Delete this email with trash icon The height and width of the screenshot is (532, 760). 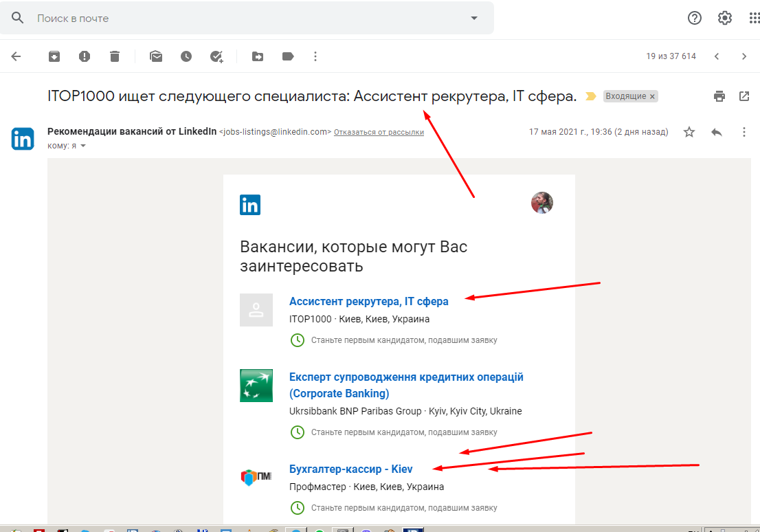coord(114,56)
